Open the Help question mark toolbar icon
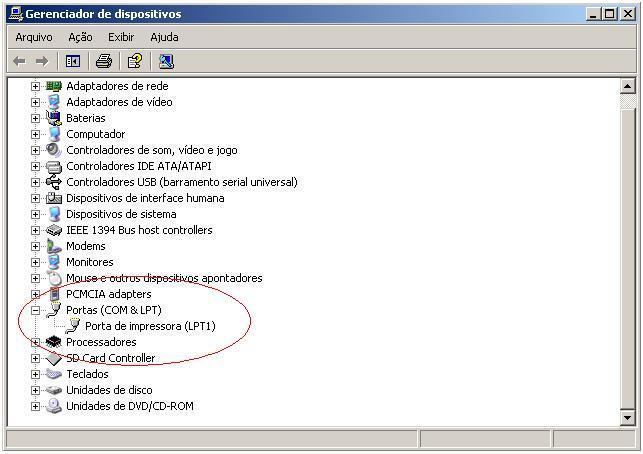The height and width of the screenshot is (454, 643). [135, 62]
